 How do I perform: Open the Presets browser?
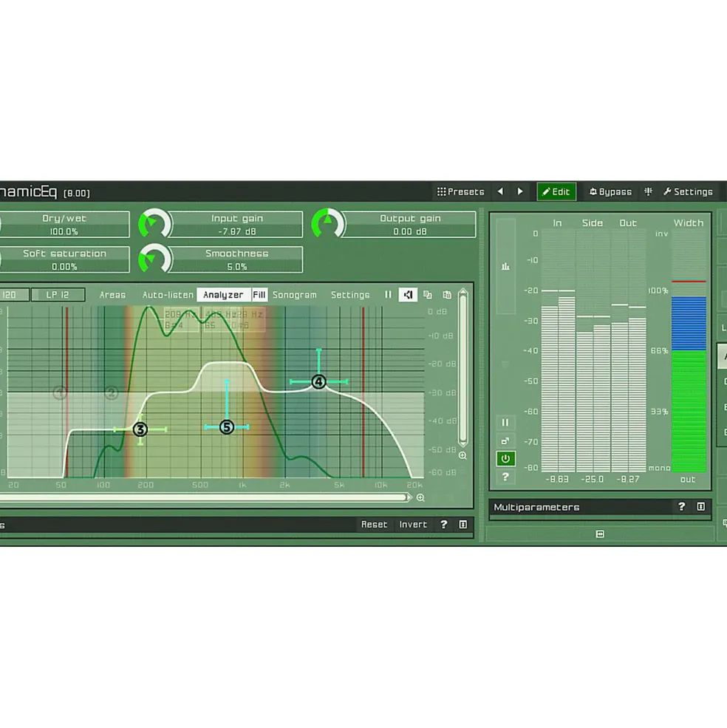click(460, 191)
